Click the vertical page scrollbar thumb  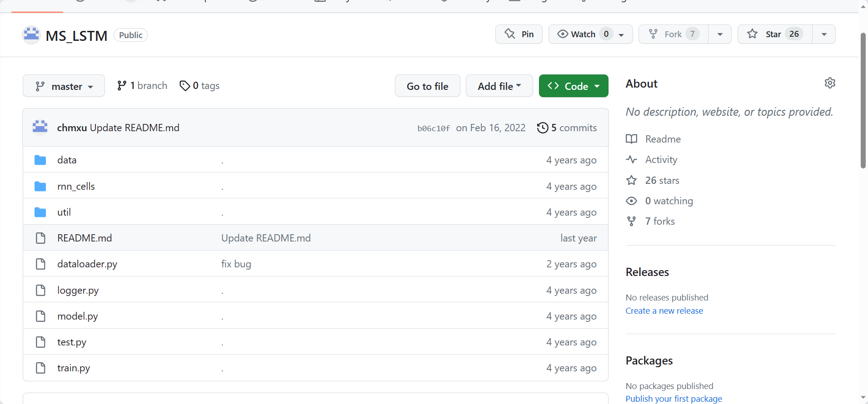pyautogui.click(x=863, y=100)
